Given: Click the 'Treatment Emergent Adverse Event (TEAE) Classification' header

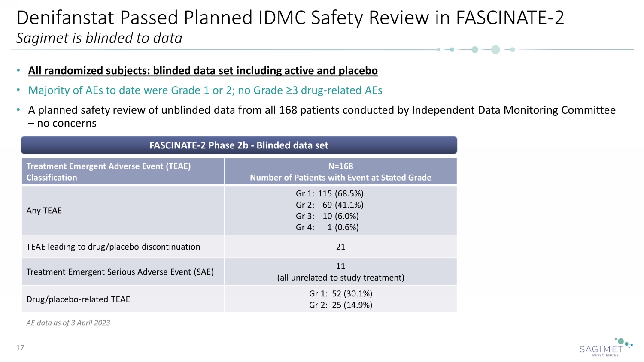Looking at the screenshot, I should coord(108,172).
